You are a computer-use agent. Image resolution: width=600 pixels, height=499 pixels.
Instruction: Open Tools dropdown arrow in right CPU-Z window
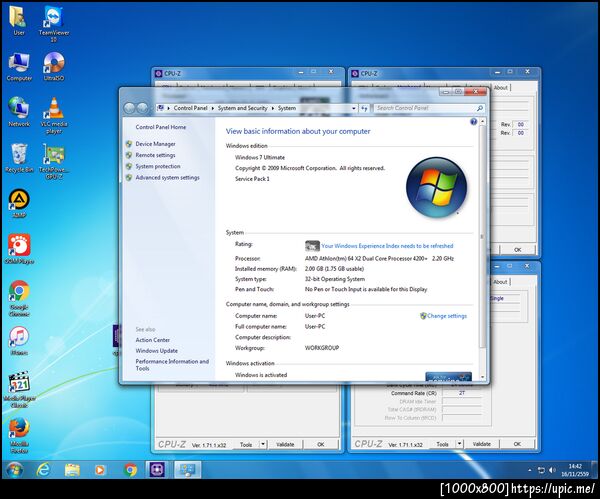[x=459, y=444]
